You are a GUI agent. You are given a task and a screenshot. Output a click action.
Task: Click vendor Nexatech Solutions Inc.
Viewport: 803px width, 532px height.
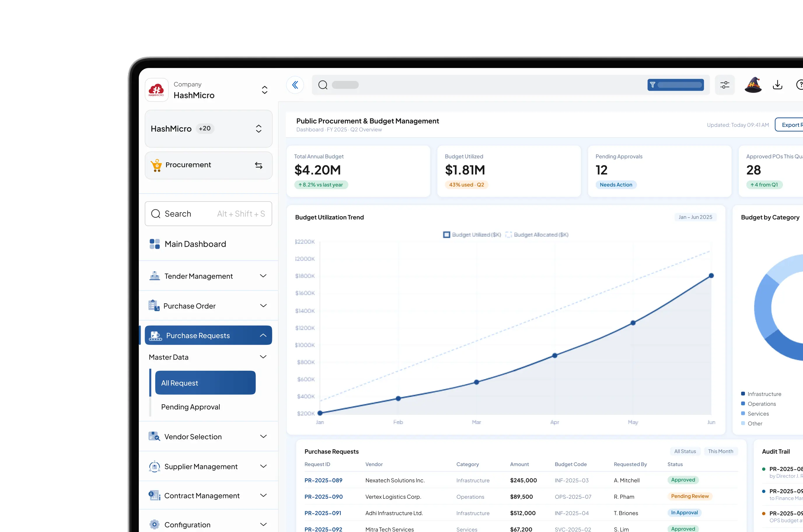click(395, 480)
